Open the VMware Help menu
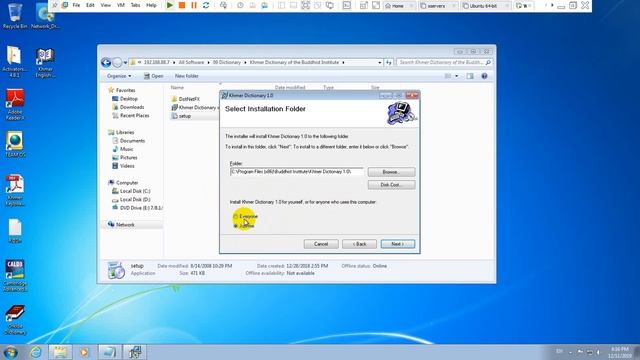Viewport: 640px width, 360px height. tap(151, 5)
